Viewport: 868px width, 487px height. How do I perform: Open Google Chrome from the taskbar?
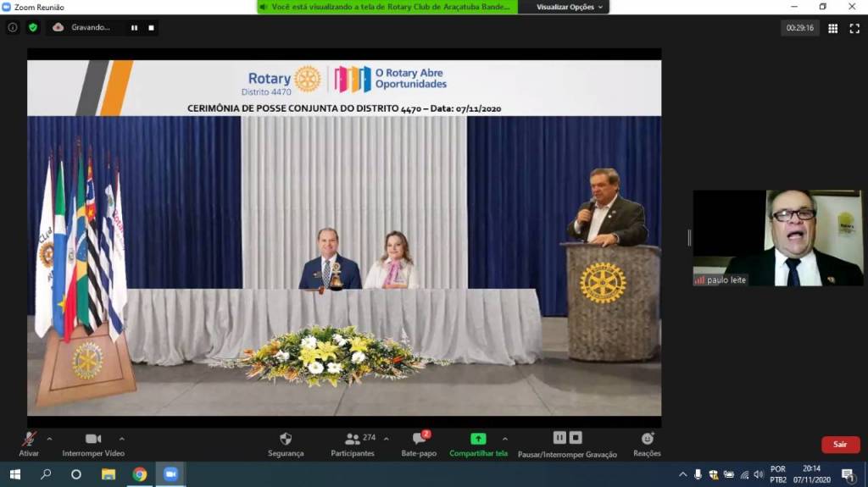[x=139, y=474]
